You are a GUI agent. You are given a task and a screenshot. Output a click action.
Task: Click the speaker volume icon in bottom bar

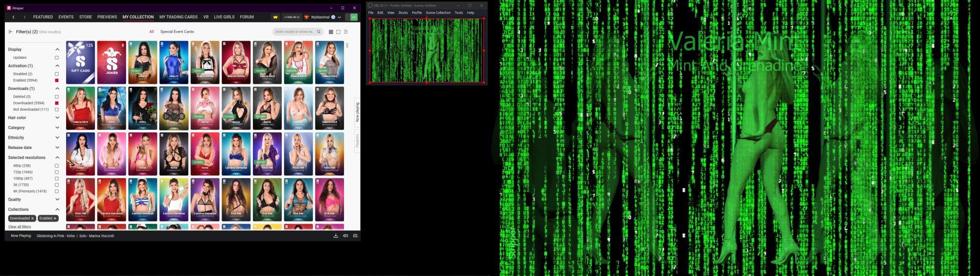[345, 236]
